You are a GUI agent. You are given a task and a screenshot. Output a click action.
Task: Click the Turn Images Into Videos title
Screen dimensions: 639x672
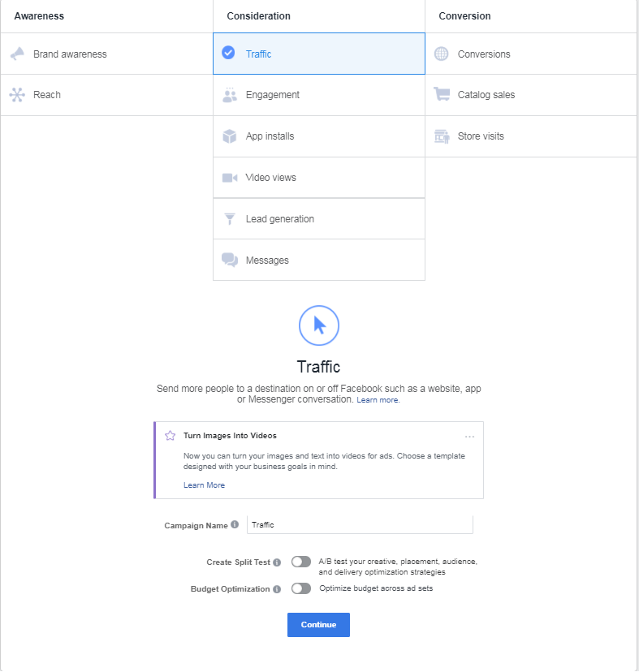click(x=230, y=436)
